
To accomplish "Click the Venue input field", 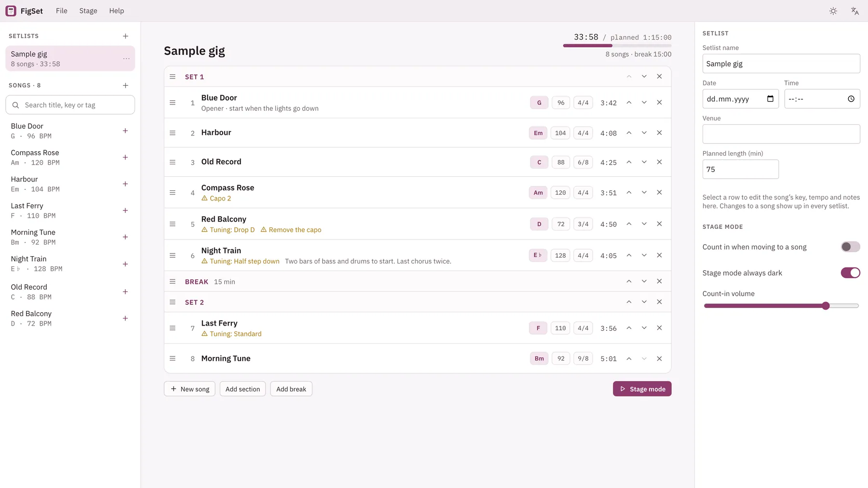I will (x=781, y=134).
